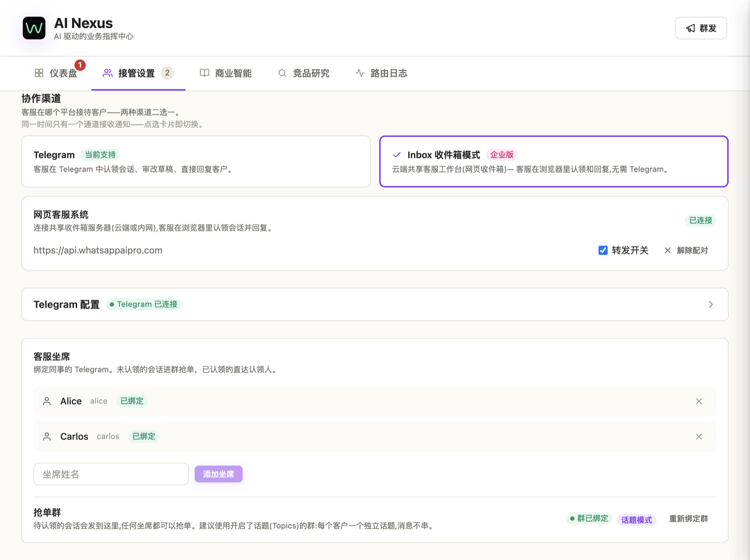Toggle the 转发开关 checkbox
Viewport: 750px width, 560px height.
[x=603, y=250]
